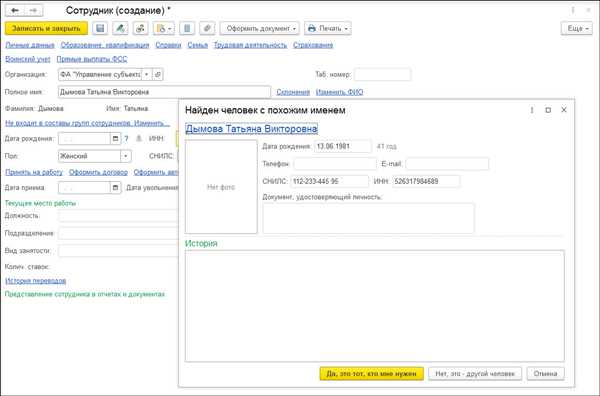The width and height of the screenshot is (600, 396).
Task: Click the Склонения link
Action: [x=293, y=92]
